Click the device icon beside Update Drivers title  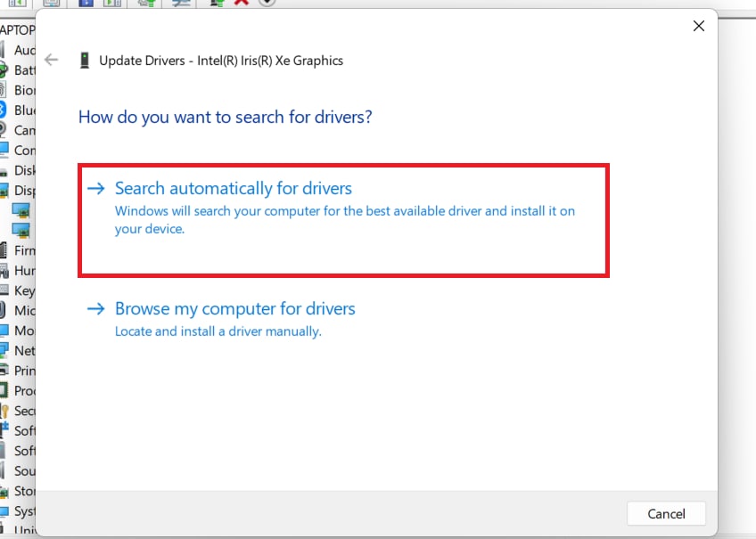[x=85, y=61]
